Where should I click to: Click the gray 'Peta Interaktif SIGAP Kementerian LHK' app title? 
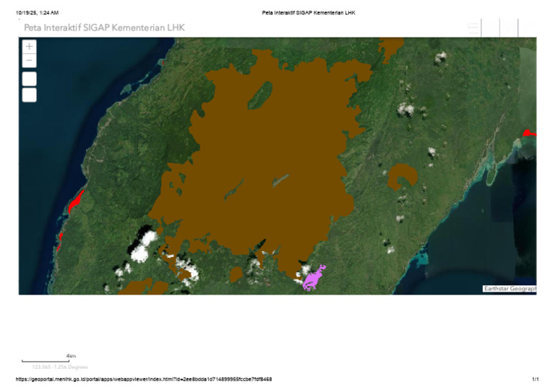tap(104, 27)
